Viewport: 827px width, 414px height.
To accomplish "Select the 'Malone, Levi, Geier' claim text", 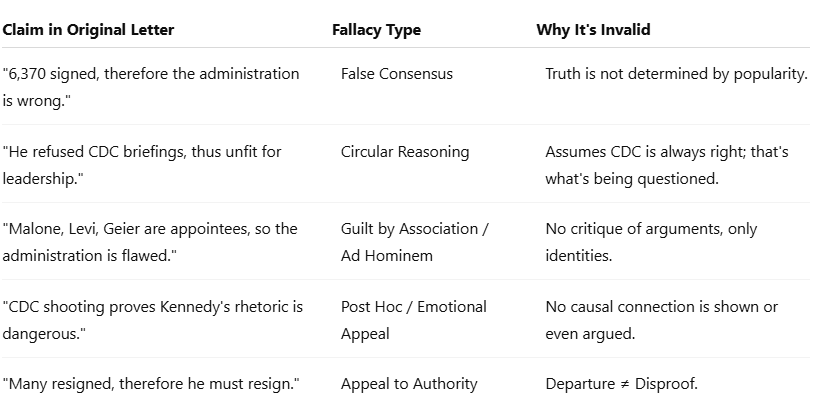I will click(x=150, y=240).
